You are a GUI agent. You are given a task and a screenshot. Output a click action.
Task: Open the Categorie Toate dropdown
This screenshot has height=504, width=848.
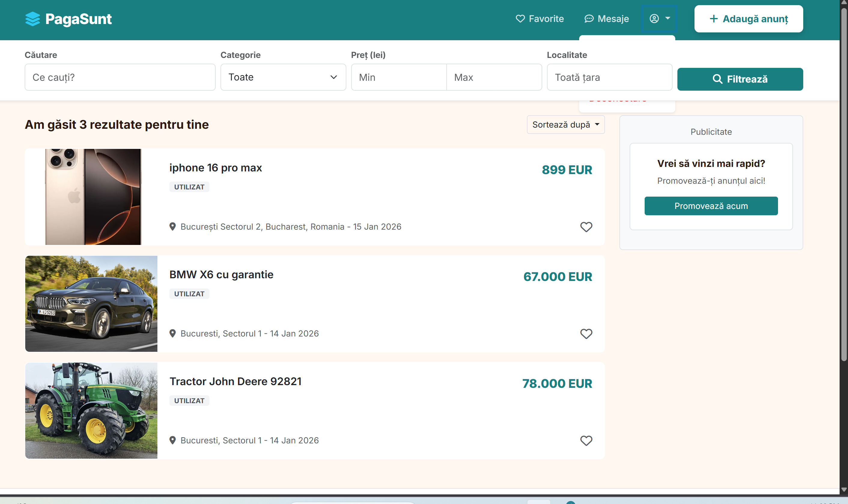click(x=283, y=77)
